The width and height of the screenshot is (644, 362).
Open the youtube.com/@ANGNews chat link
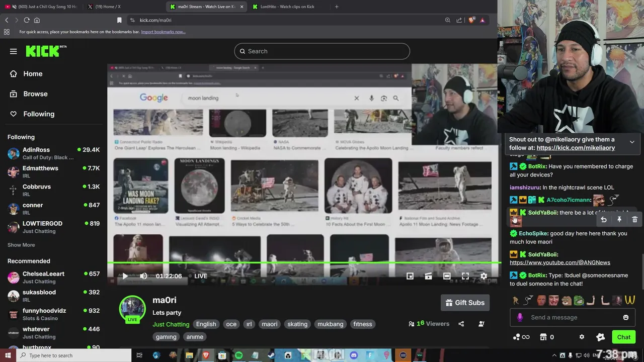pos(560,262)
